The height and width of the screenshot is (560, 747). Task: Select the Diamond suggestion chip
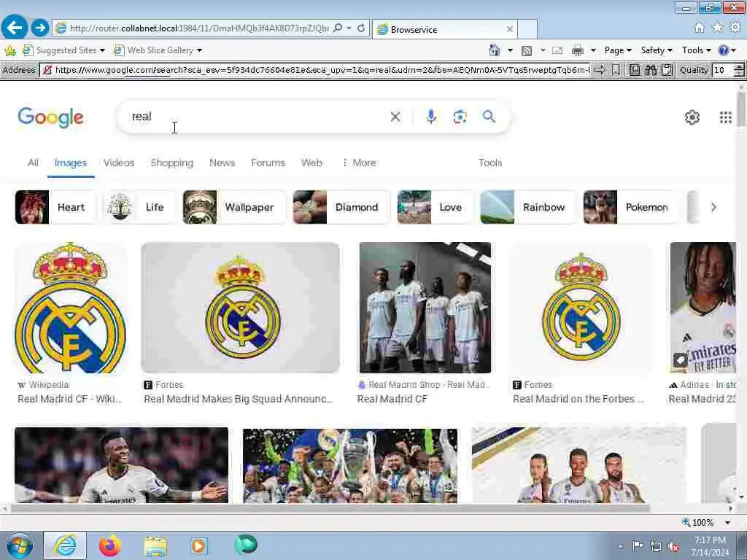341,207
